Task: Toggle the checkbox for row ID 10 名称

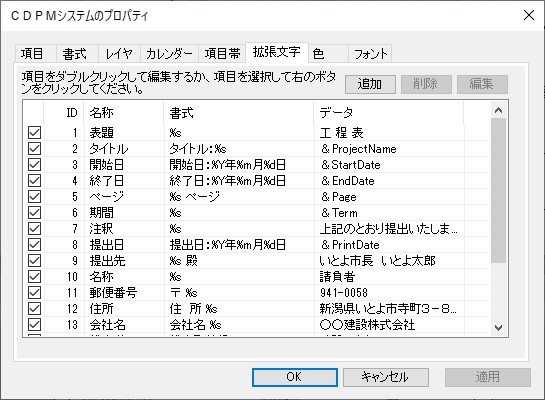Action: [x=34, y=276]
